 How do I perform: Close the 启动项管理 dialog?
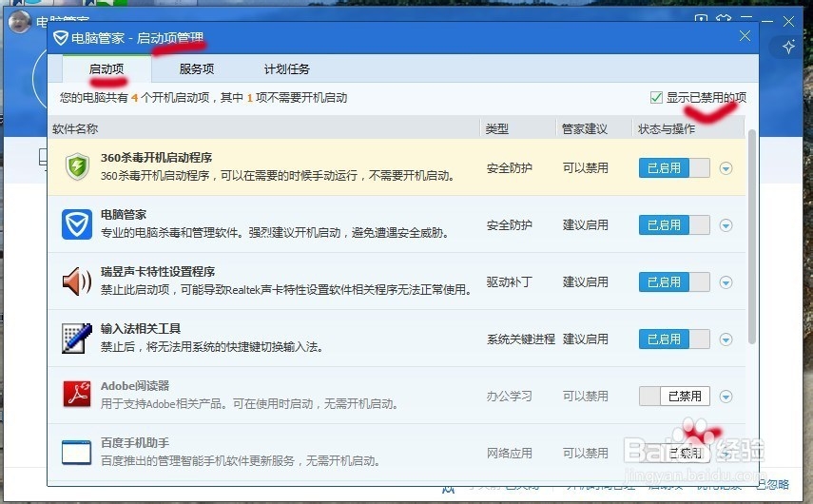pyautogui.click(x=745, y=36)
